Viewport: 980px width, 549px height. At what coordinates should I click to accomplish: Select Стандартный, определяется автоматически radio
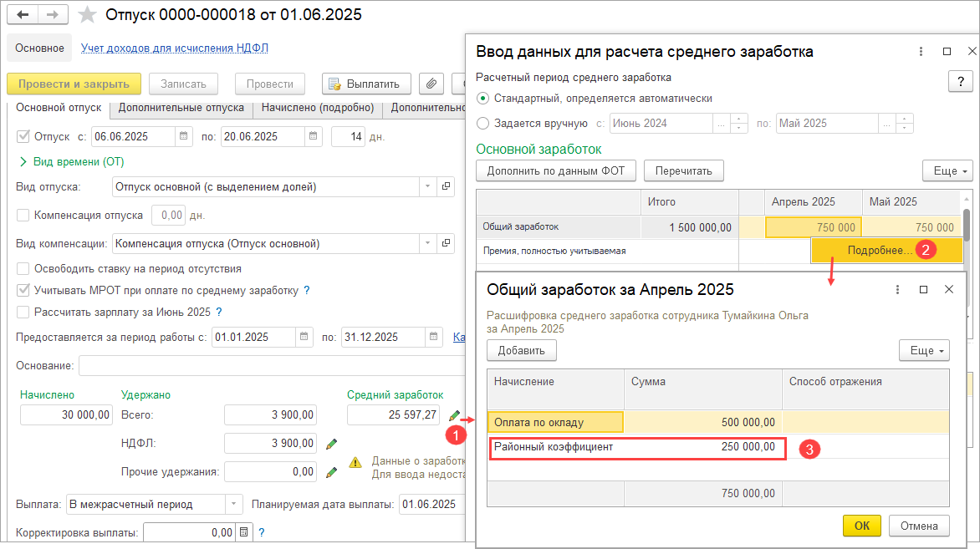(x=482, y=99)
